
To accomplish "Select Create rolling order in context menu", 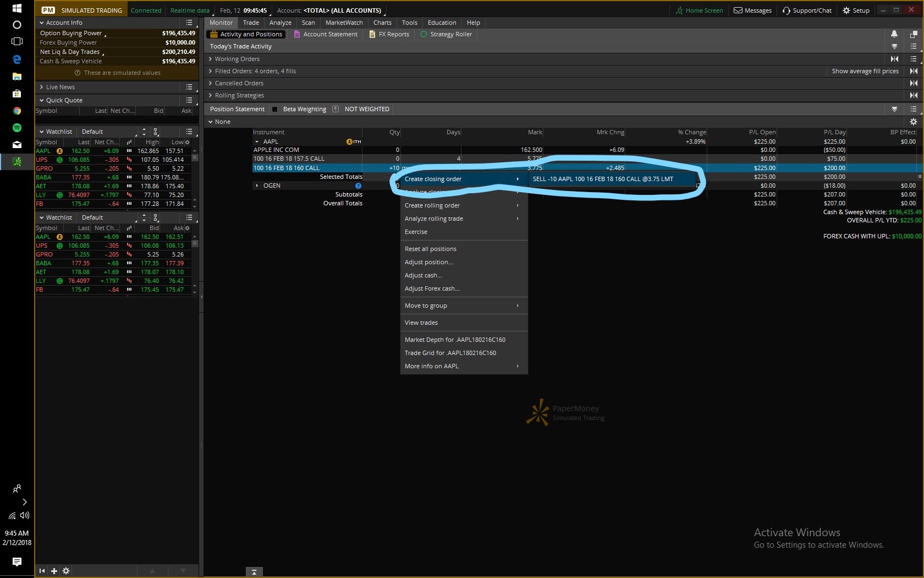I will (x=464, y=205).
